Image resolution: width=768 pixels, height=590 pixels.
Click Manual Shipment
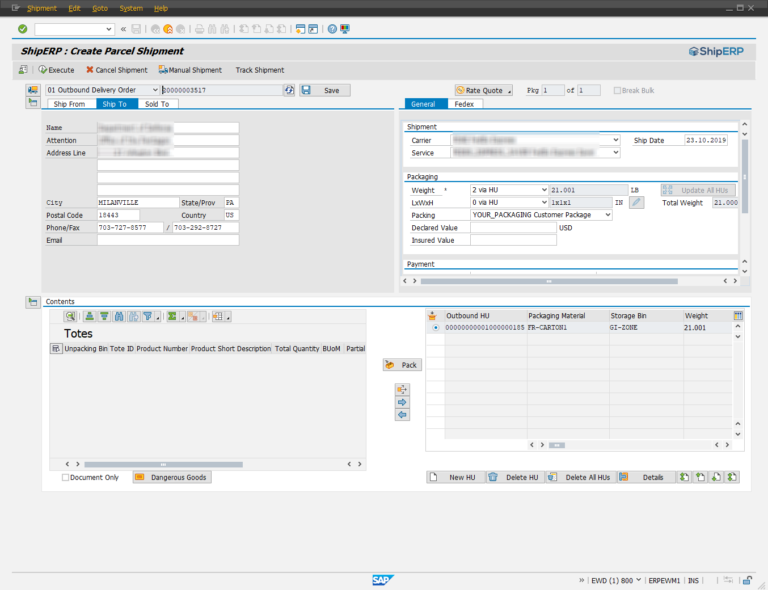(x=190, y=70)
